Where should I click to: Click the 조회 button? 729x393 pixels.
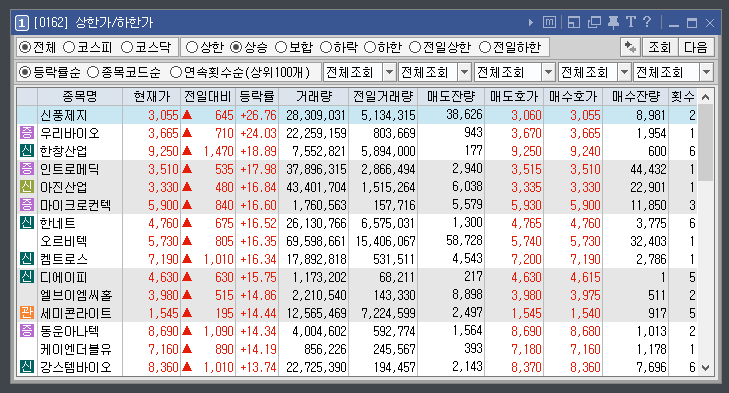pos(660,47)
